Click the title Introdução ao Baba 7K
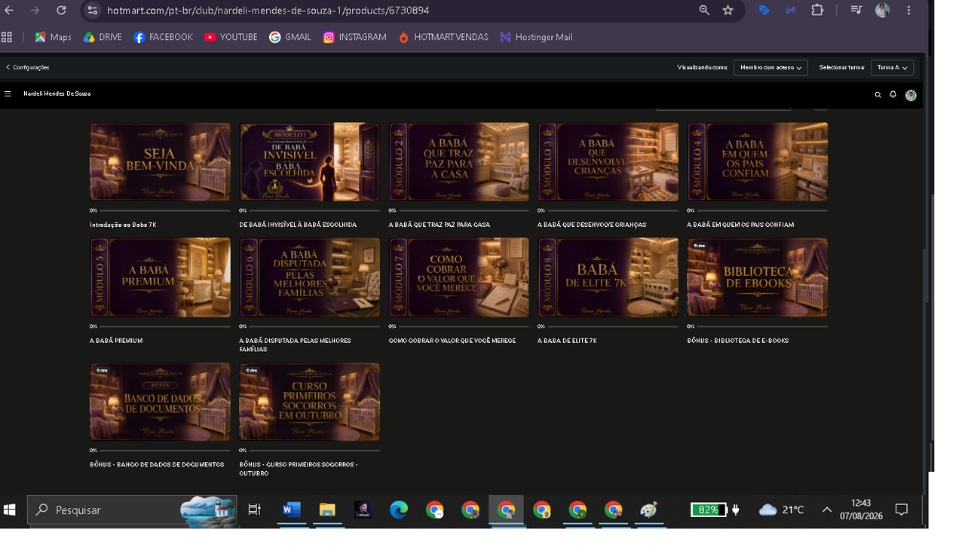This screenshot has width=965, height=560. [123, 225]
